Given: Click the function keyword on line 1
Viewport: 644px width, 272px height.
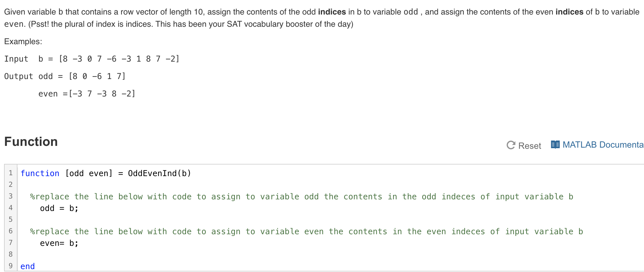Looking at the screenshot, I should pyautogui.click(x=40, y=173).
